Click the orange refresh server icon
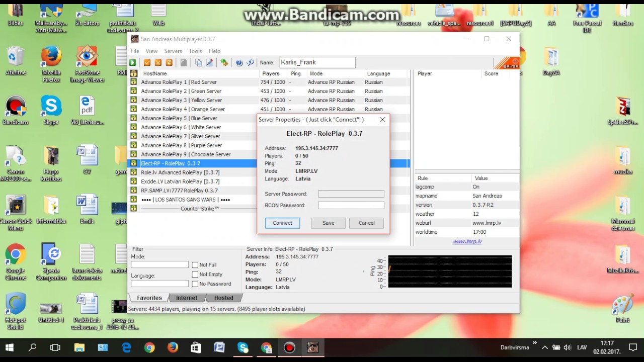The width and height of the screenshot is (644, 362). tap(169, 62)
